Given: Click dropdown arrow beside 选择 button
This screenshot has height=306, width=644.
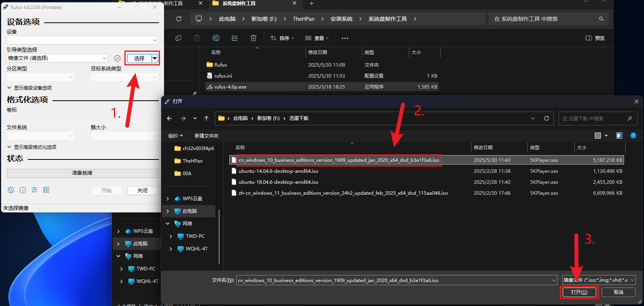Looking at the screenshot, I should pyautogui.click(x=155, y=58).
